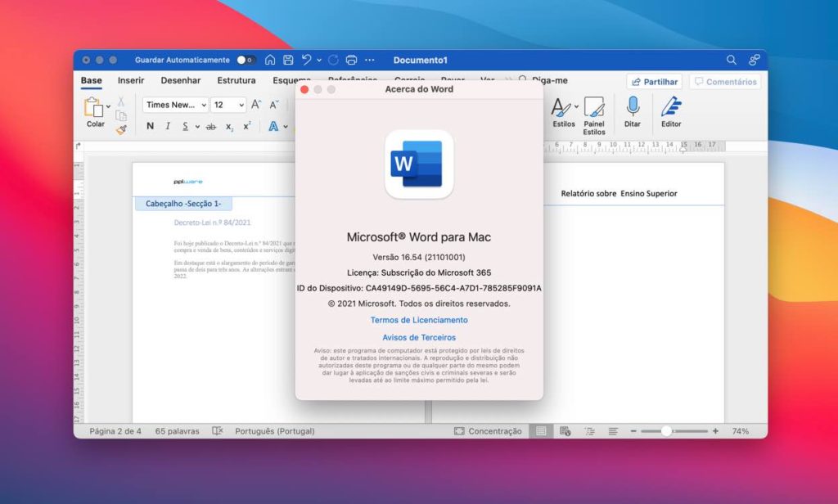Viewport: 838px width, 504px height.
Task: Toggle subscript formatting
Action: [229, 127]
